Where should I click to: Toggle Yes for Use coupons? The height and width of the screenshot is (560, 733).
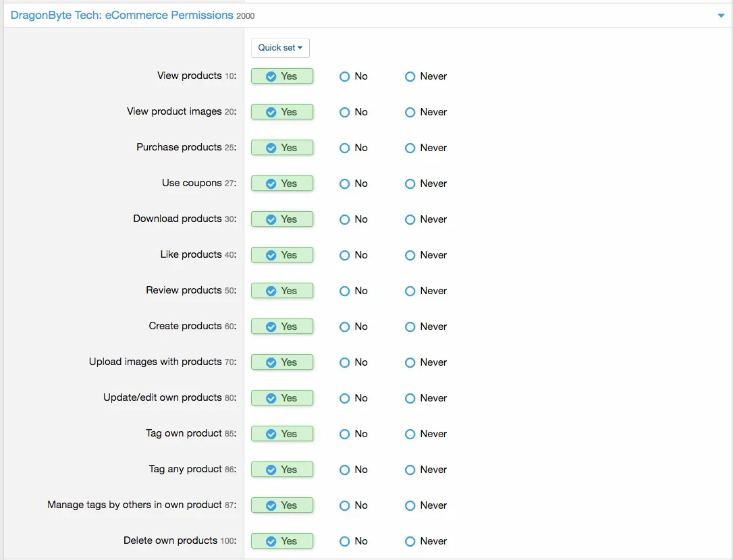point(282,183)
